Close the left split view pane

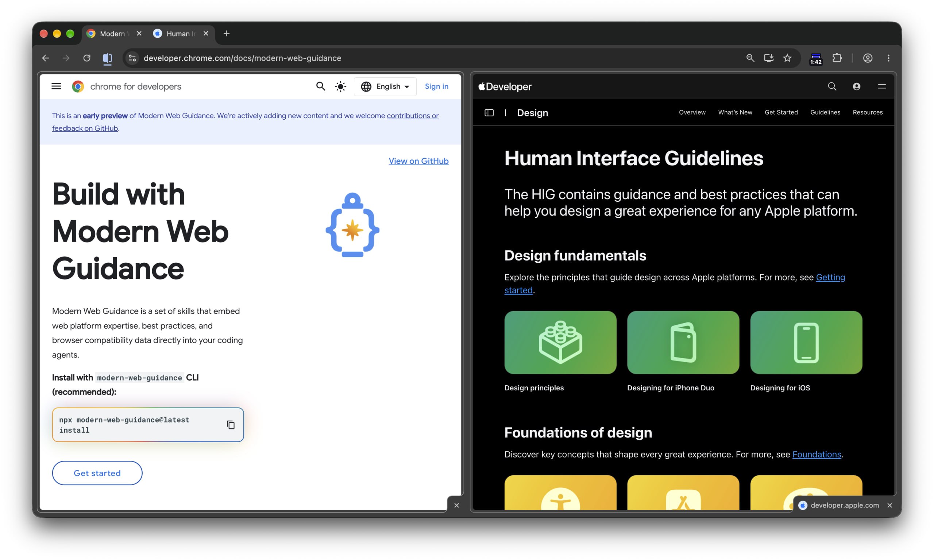[x=457, y=506]
